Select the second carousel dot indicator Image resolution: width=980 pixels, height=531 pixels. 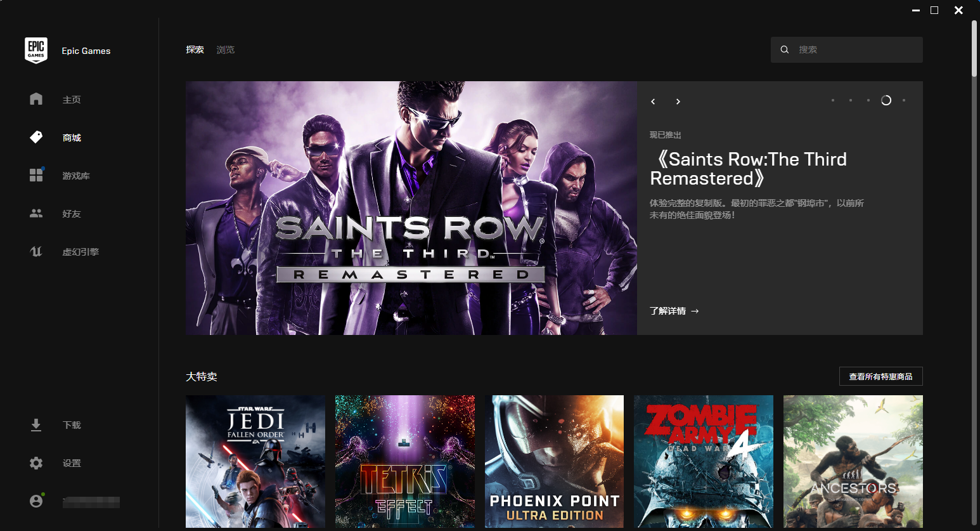[851, 100]
